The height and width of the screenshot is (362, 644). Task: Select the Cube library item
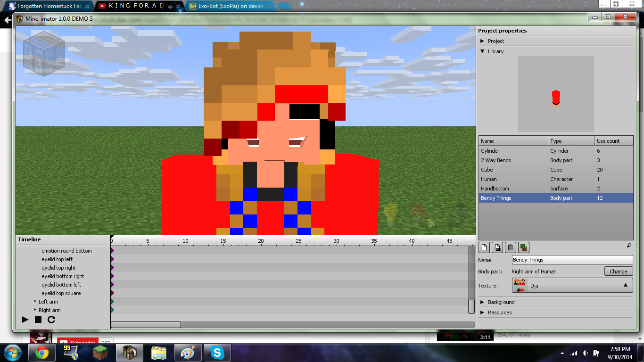tap(556, 170)
